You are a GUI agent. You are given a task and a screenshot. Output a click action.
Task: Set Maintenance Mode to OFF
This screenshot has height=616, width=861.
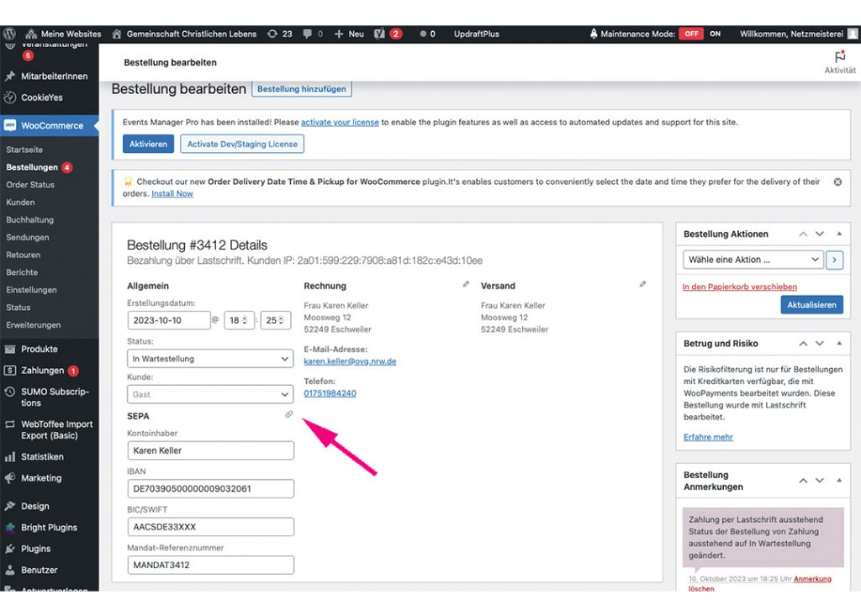click(691, 34)
